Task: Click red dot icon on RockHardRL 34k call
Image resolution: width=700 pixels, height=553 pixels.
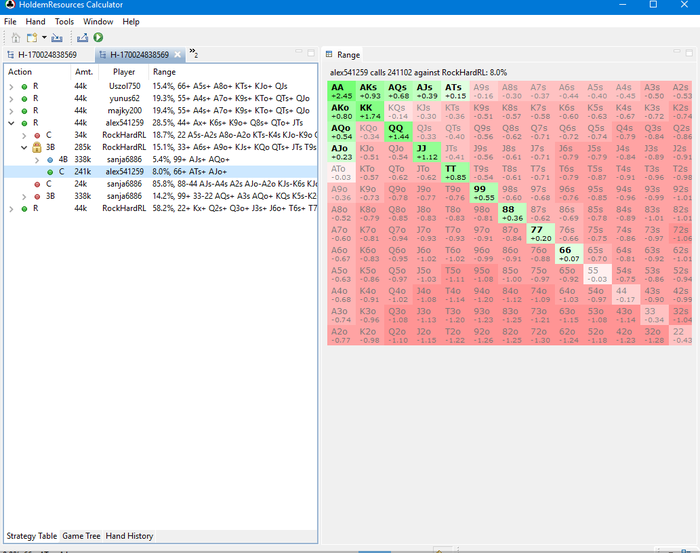Action: point(37,135)
